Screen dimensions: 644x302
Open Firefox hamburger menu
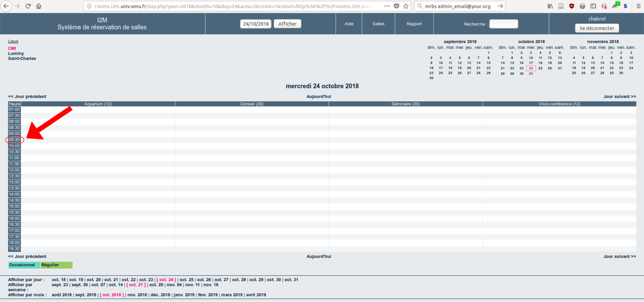tap(638, 6)
